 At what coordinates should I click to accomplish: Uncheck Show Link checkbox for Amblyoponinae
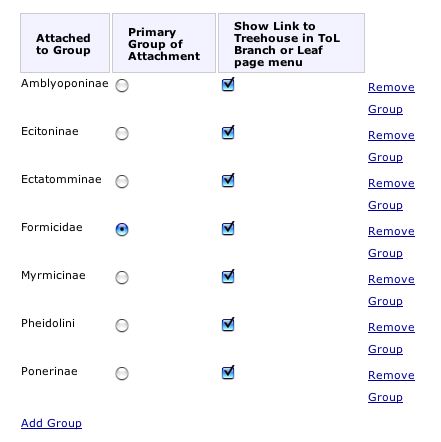tap(228, 84)
